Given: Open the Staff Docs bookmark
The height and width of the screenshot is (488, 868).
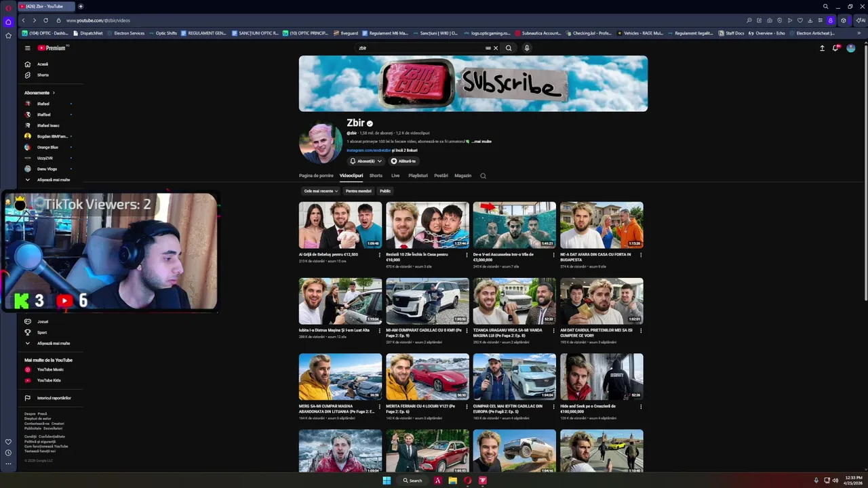Looking at the screenshot, I should [x=731, y=33].
